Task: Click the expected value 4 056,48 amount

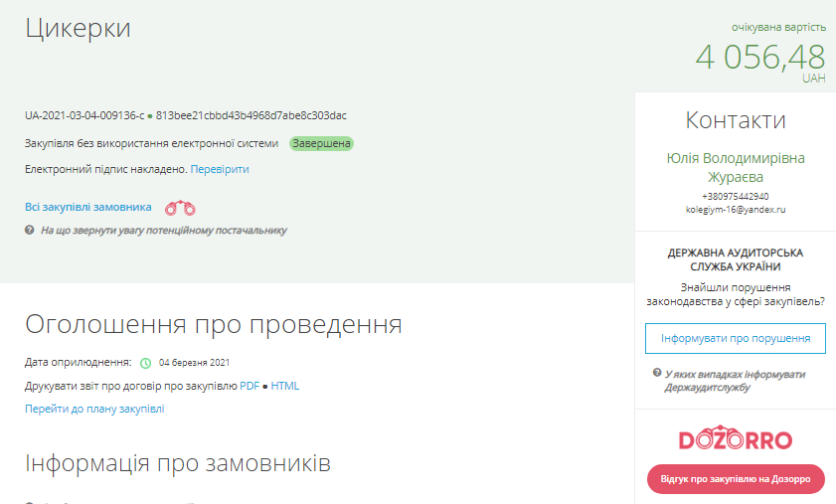Action: pyautogui.click(x=759, y=56)
